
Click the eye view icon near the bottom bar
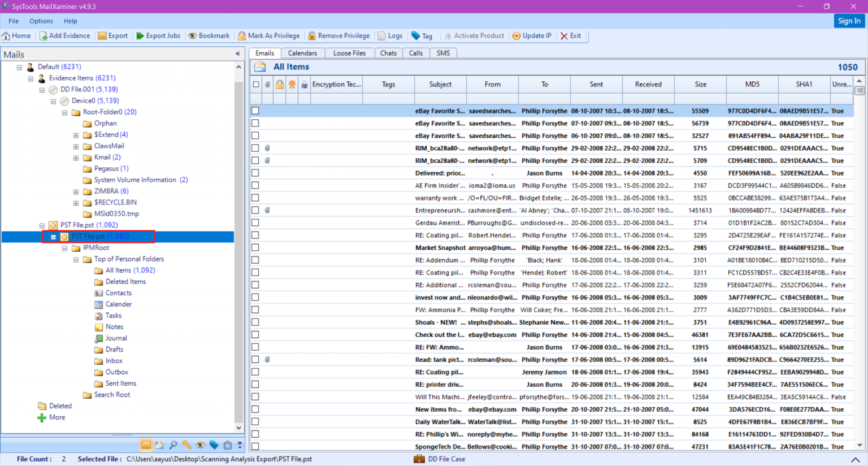pos(201,445)
